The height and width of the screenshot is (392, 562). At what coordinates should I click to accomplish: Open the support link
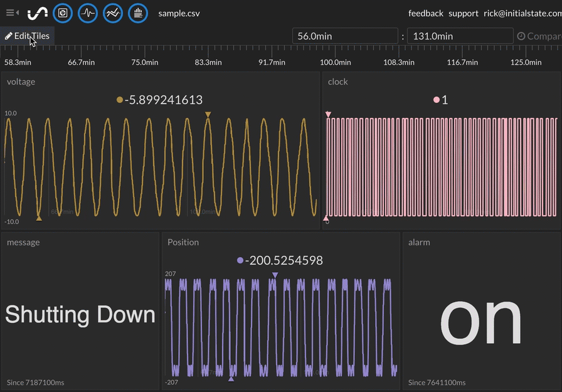click(x=464, y=13)
